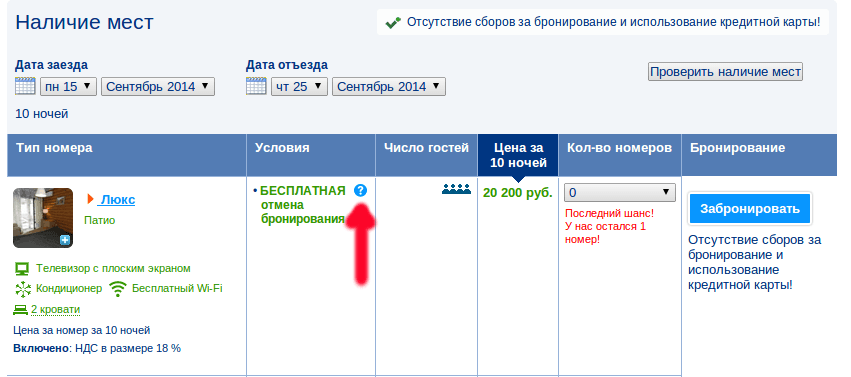The height and width of the screenshot is (377, 851).
Task: Click the plus icon on room thumbnail
Action: coord(65,240)
